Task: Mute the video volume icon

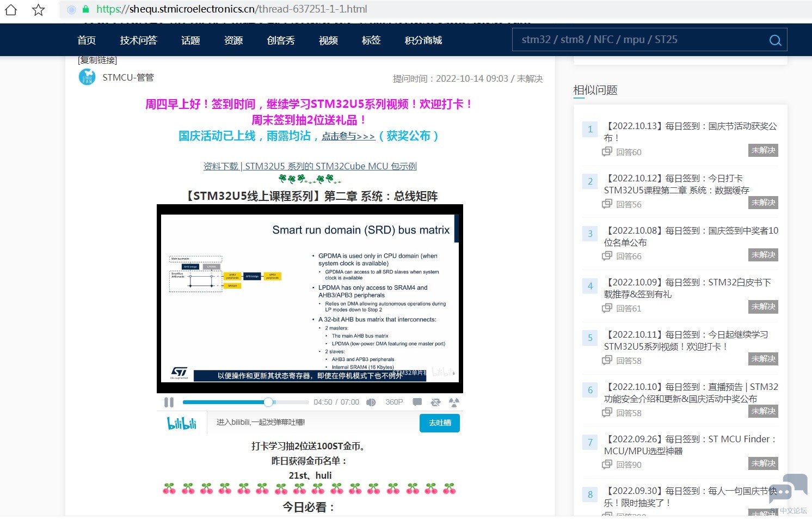Action: [371, 402]
